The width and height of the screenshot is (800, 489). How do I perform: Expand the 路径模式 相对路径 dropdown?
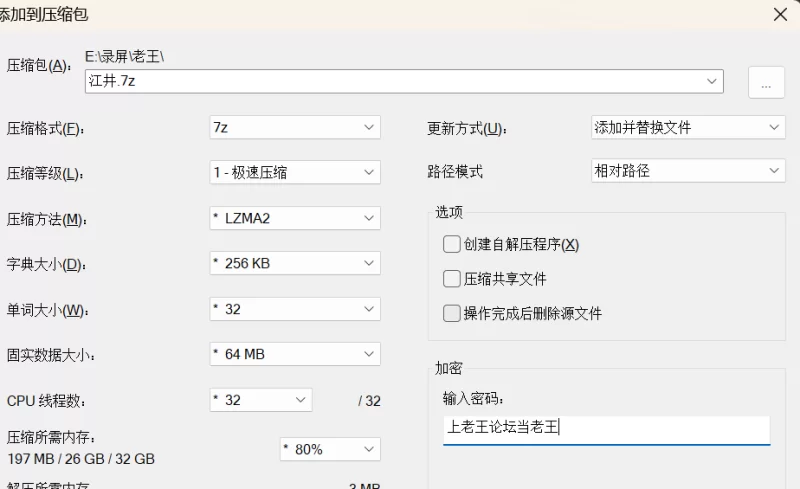[688, 170]
